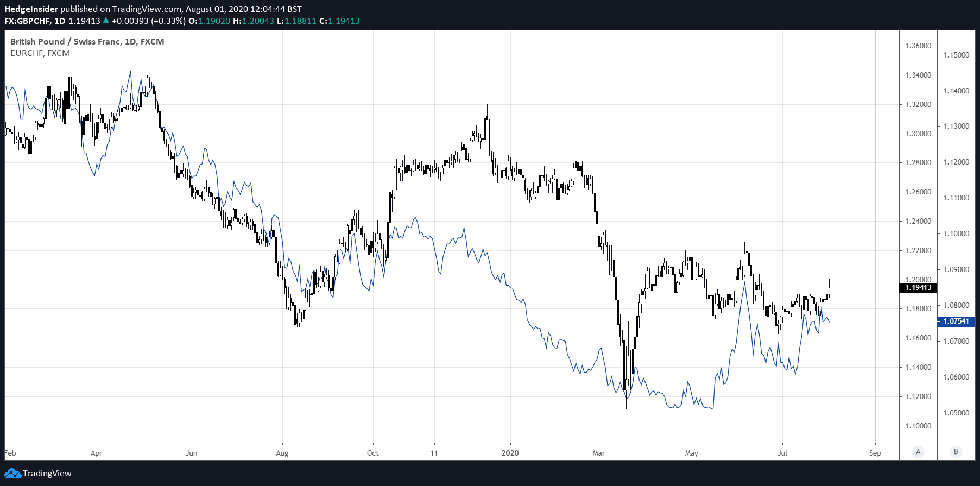Image resolution: width=980 pixels, height=486 pixels.
Task: Click the 1.10000 EURCHF scale value
Action: pos(956,233)
